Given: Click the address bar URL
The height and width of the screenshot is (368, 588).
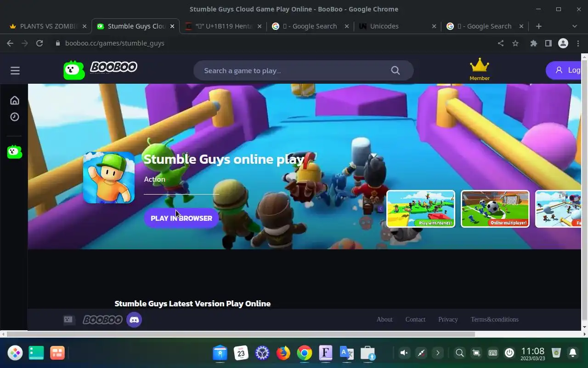Looking at the screenshot, I should tap(115, 43).
